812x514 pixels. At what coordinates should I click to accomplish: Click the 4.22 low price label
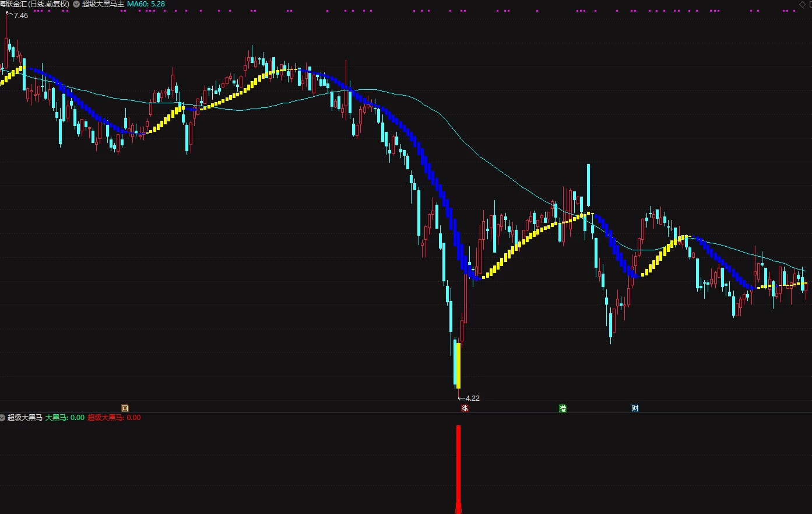tap(473, 398)
